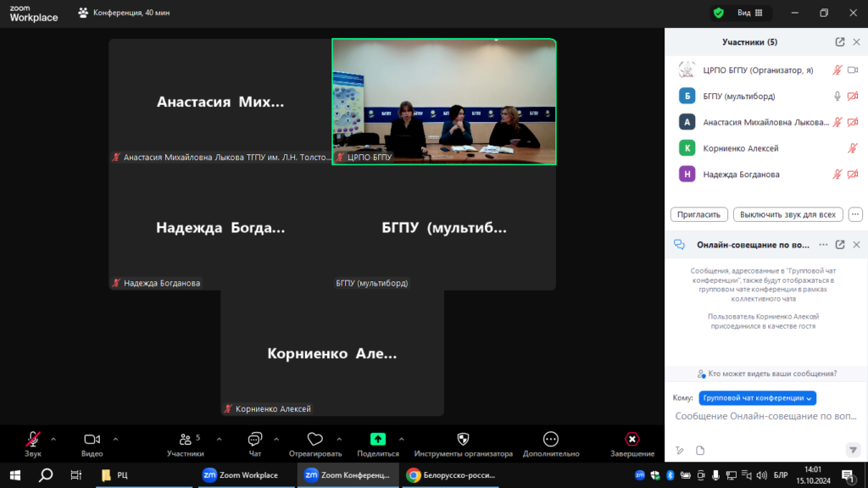Click the Пригласить button
868x488 pixels.
point(699,214)
